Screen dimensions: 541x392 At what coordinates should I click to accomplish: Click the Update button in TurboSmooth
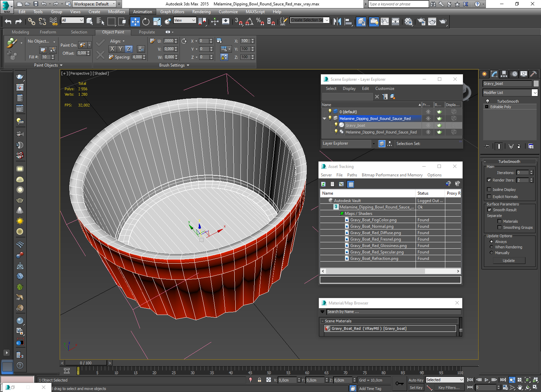509,261
